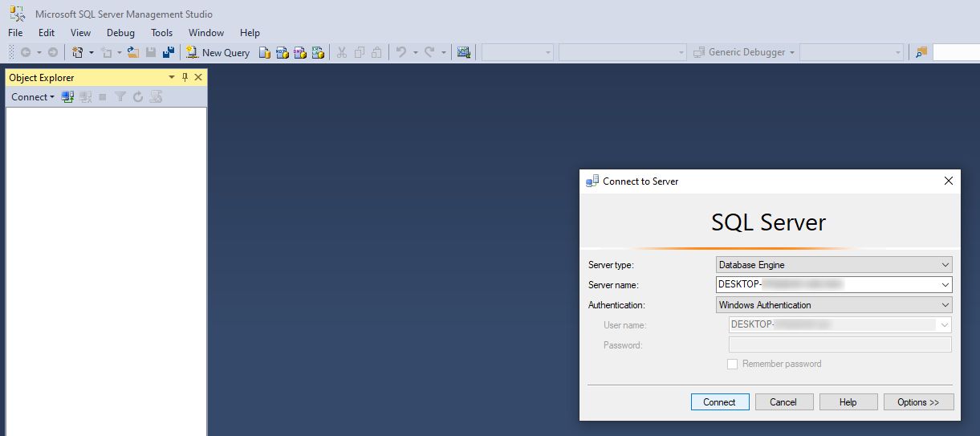The width and height of the screenshot is (980, 436).
Task: Open the Edit menu
Action: pyautogui.click(x=47, y=33)
